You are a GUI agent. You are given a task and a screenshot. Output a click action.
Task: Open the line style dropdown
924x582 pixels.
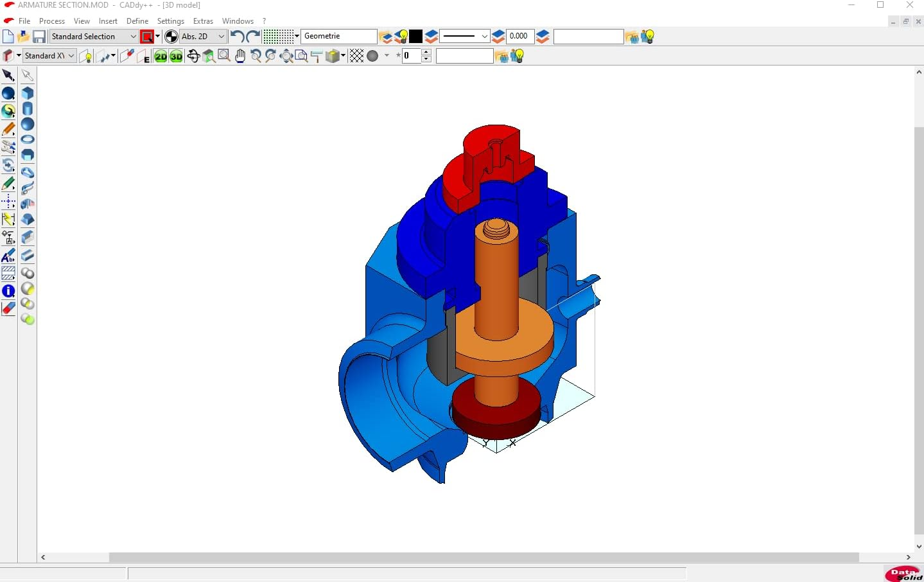click(x=484, y=37)
